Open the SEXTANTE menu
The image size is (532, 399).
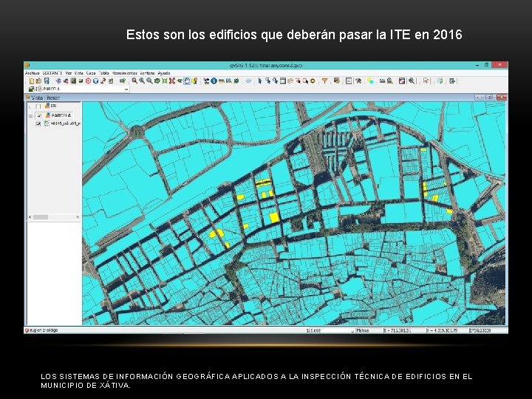[x=52, y=73]
